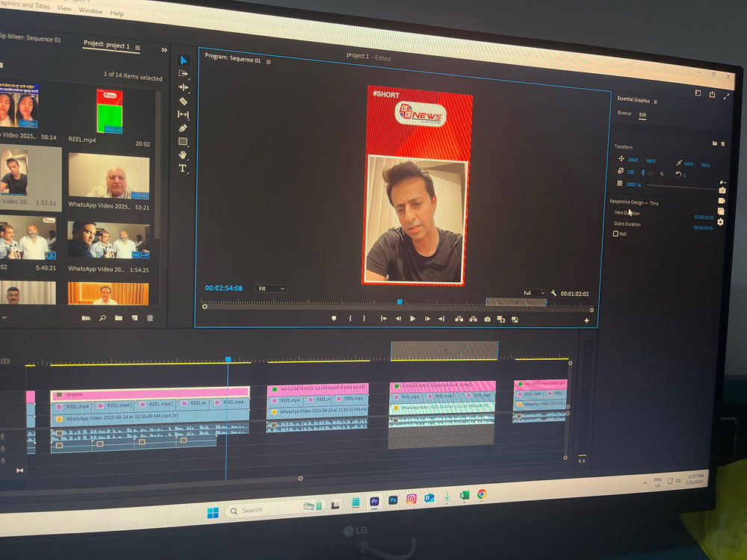
Task: Select the Type tool
Action: click(182, 168)
